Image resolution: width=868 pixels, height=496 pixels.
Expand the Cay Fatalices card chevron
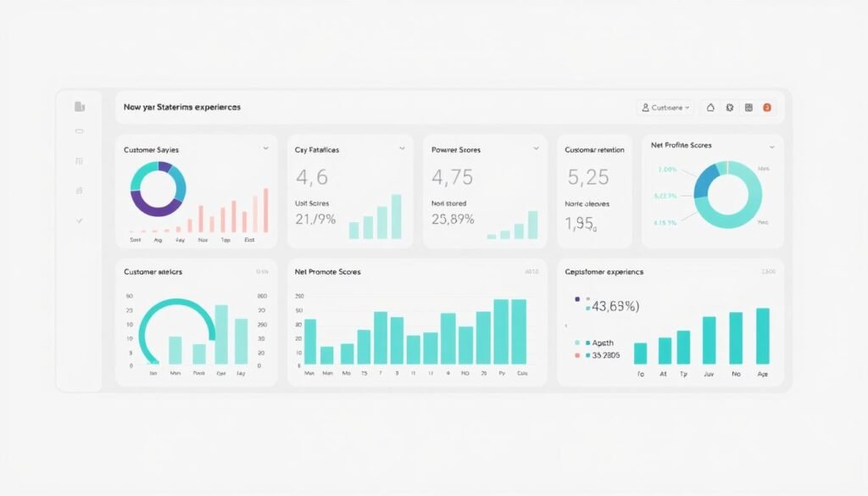[x=402, y=148]
